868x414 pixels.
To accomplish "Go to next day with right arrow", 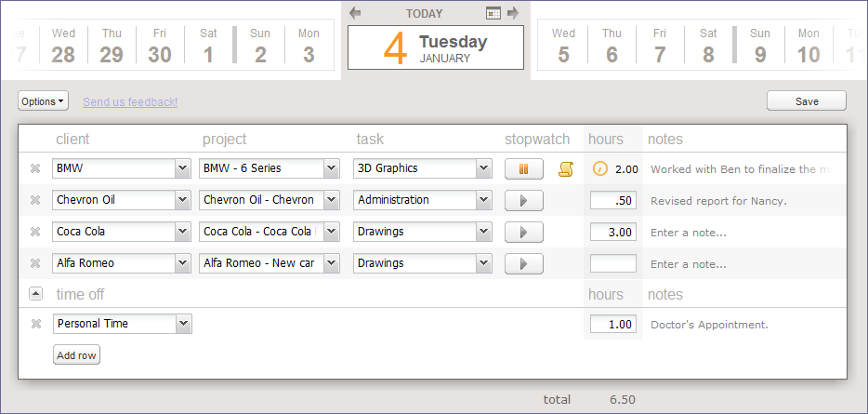I will (x=513, y=13).
